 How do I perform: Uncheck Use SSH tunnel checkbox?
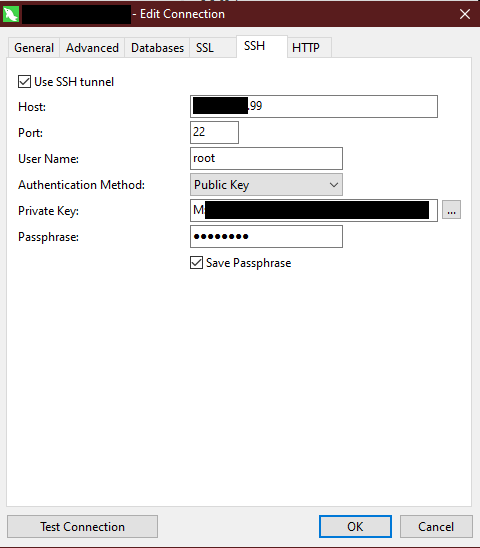click(24, 82)
